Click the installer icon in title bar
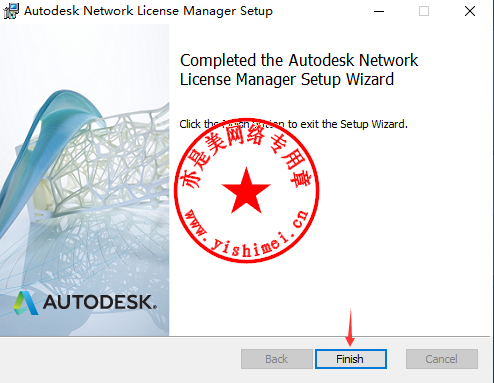494x383 pixels. (11, 11)
